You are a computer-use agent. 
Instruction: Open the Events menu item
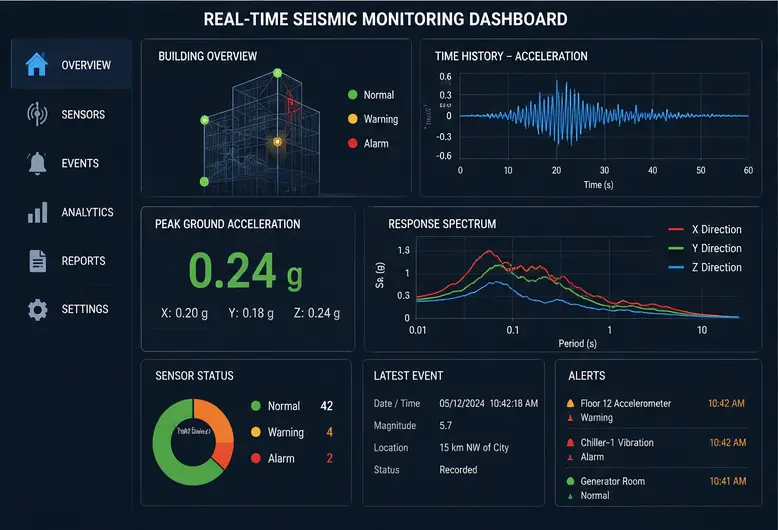tap(71, 163)
